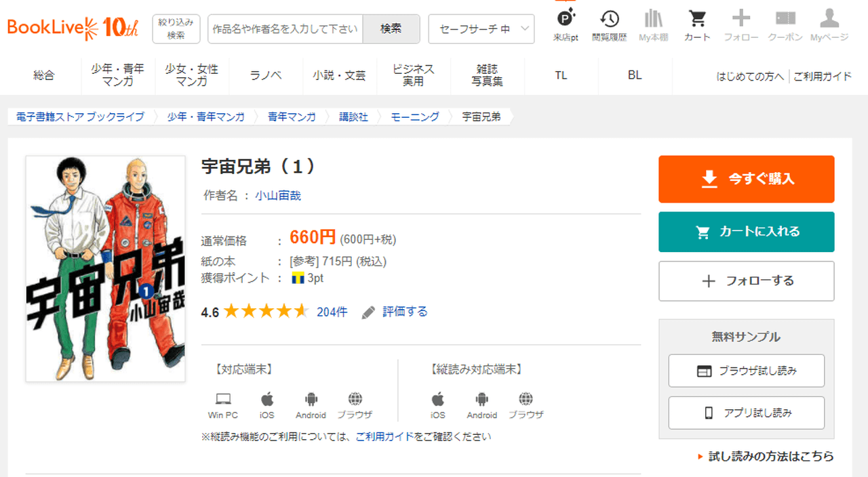Select the ラノベ navigation tab
The width and height of the screenshot is (868, 477).
pyautogui.click(x=266, y=75)
